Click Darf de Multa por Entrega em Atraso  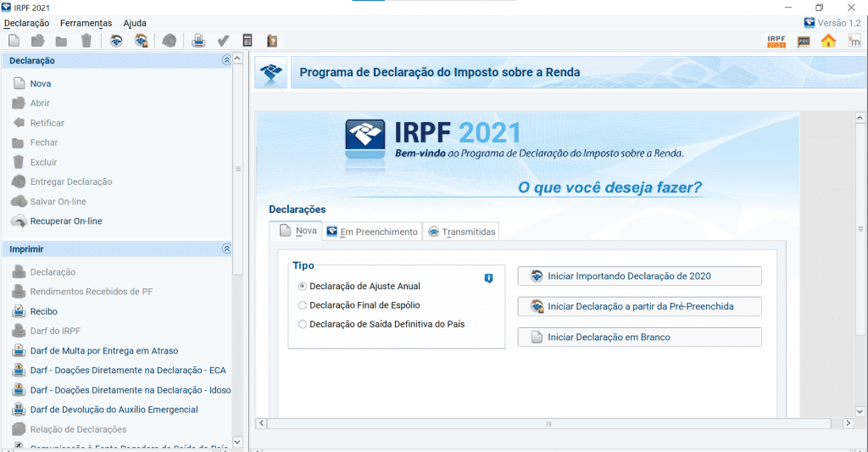(x=104, y=350)
